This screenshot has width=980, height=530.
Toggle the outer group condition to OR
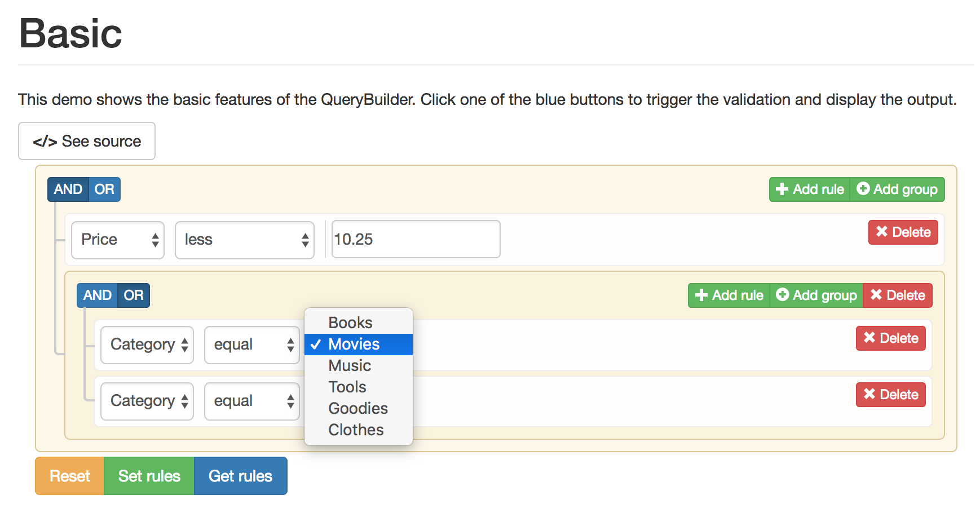104,189
